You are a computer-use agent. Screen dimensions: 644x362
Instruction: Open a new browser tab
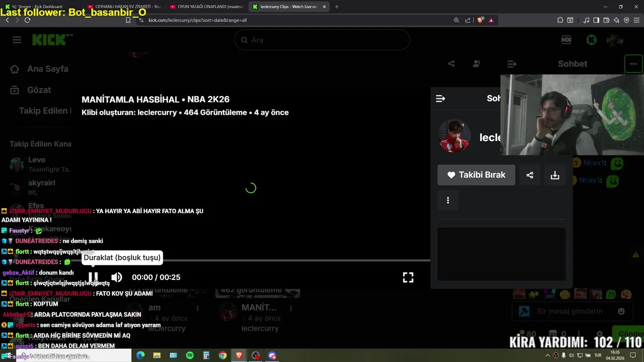337,7
